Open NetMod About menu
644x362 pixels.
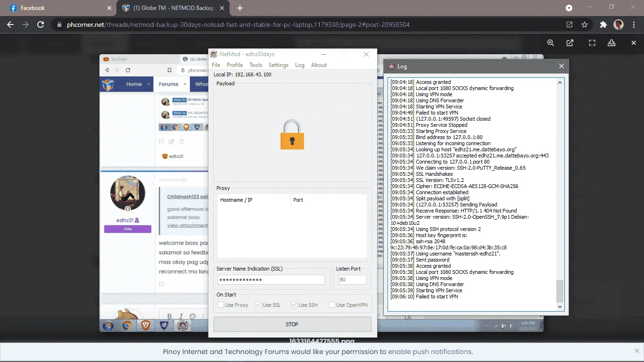click(319, 65)
